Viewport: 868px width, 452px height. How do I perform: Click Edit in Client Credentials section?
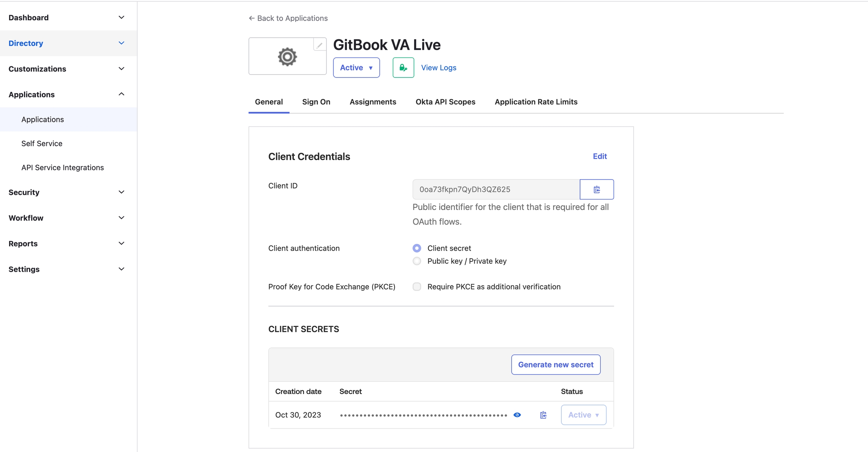click(600, 156)
